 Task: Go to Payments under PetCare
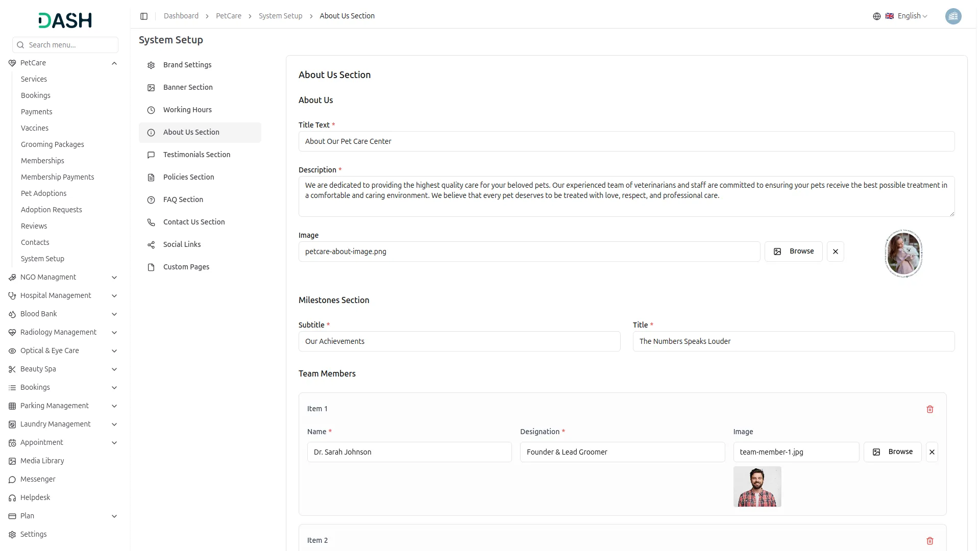(36, 112)
